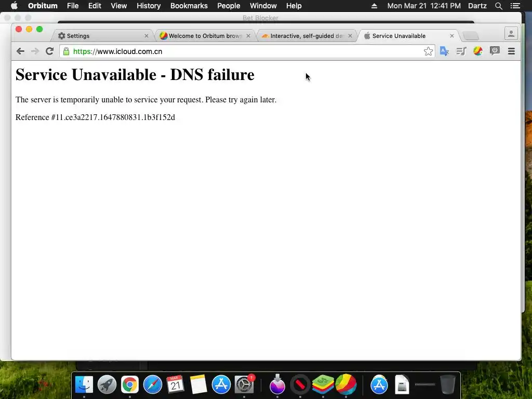The image size is (532, 399).
Task: Open the App Store next to Notes
Action: tap(221, 385)
